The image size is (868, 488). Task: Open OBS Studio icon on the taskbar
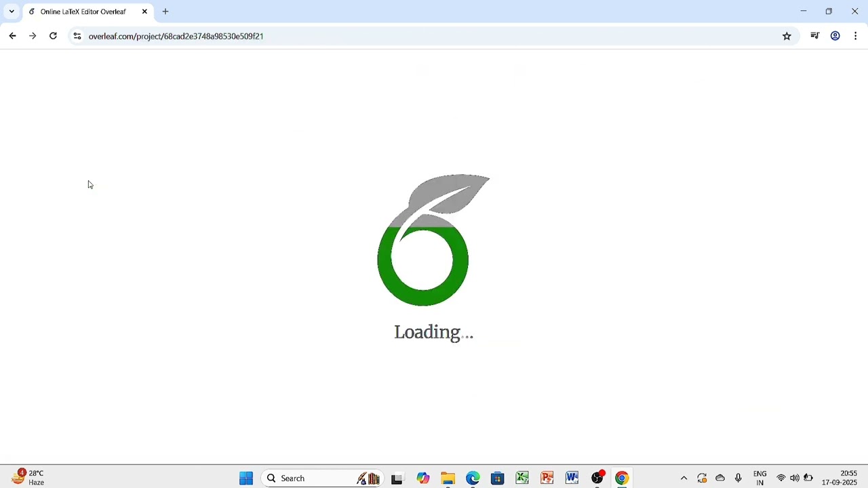tap(597, 478)
